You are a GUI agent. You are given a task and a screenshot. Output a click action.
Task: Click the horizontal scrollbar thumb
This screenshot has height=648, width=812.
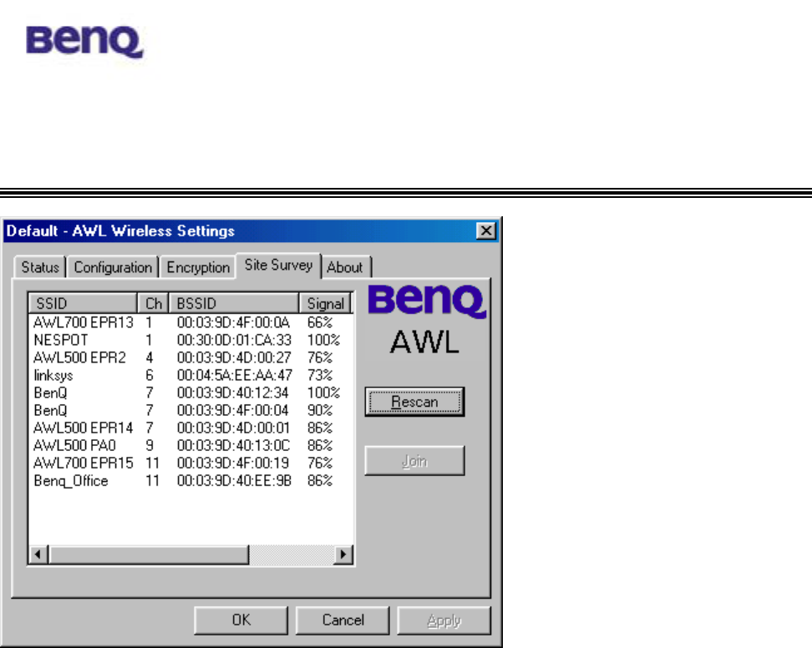coord(149,554)
